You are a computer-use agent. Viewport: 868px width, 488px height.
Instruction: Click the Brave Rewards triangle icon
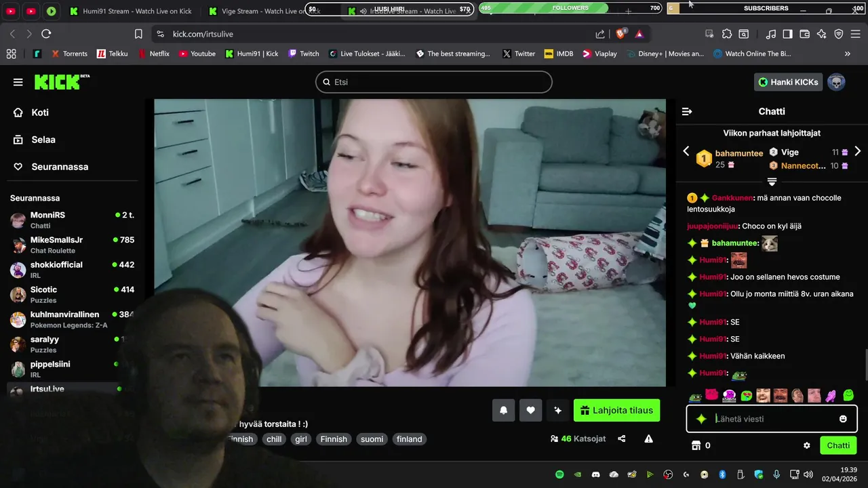639,34
